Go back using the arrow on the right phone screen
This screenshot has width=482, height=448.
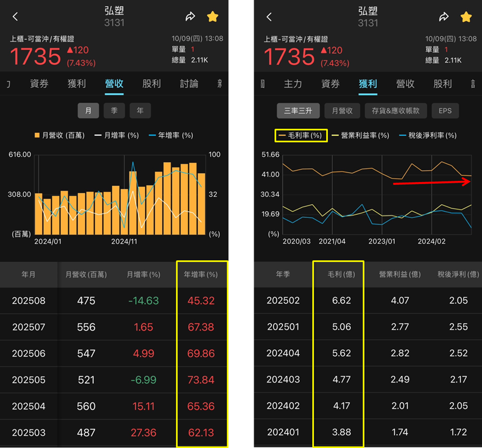pyautogui.click(x=269, y=17)
